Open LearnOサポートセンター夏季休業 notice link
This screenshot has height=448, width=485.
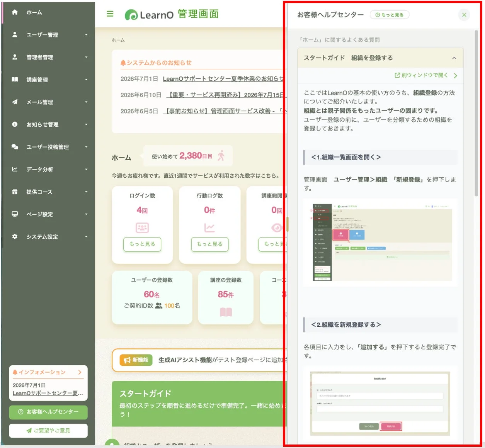tap(223, 79)
